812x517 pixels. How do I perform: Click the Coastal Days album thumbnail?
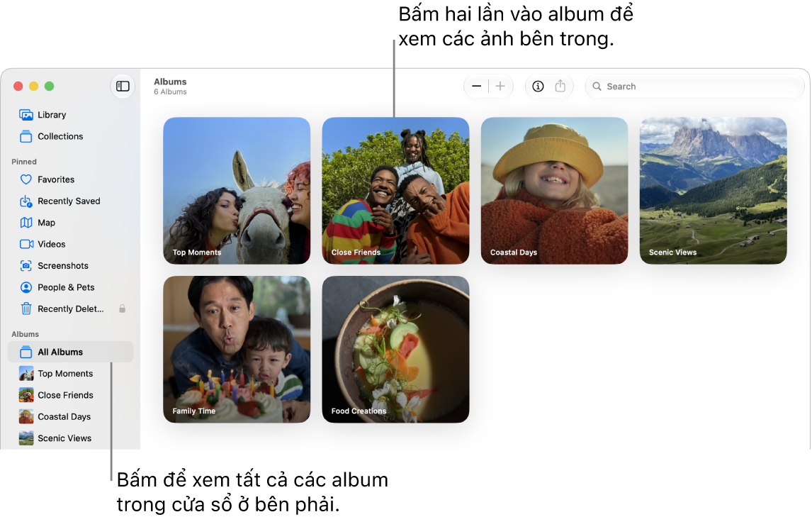click(x=554, y=191)
